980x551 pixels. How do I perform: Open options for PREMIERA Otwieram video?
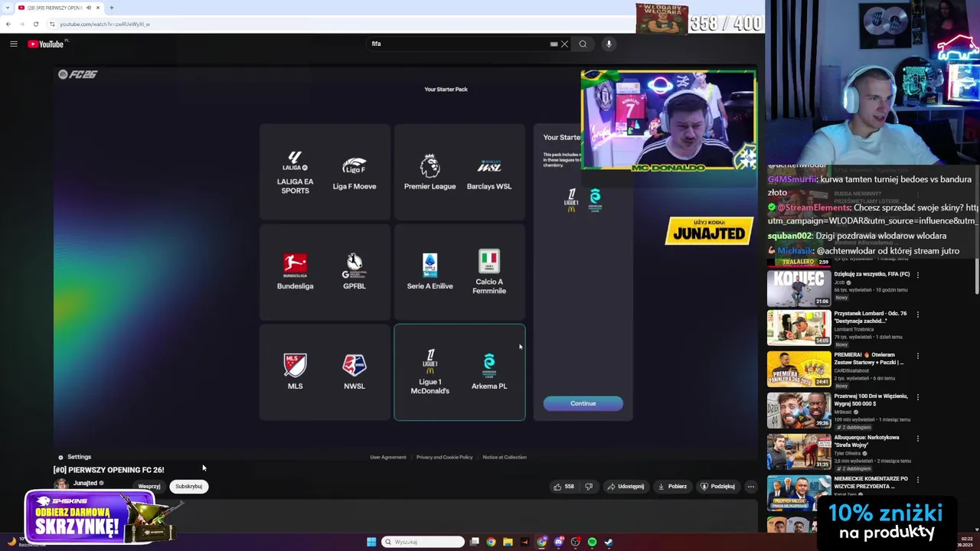tap(917, 356)
